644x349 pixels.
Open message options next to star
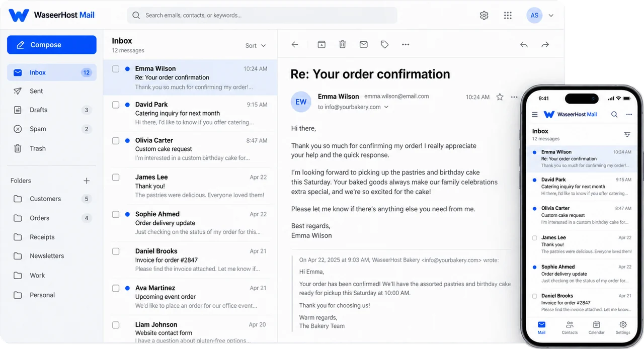point(514,97)
